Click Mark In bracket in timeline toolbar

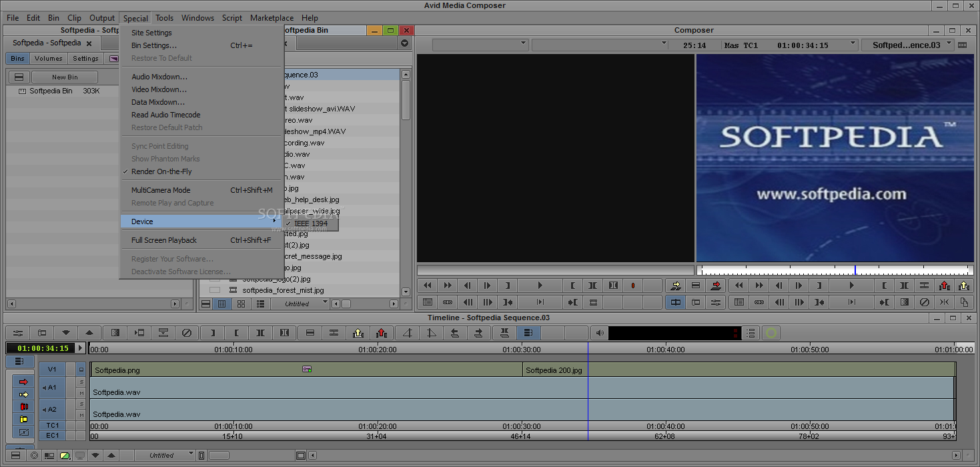213,332
